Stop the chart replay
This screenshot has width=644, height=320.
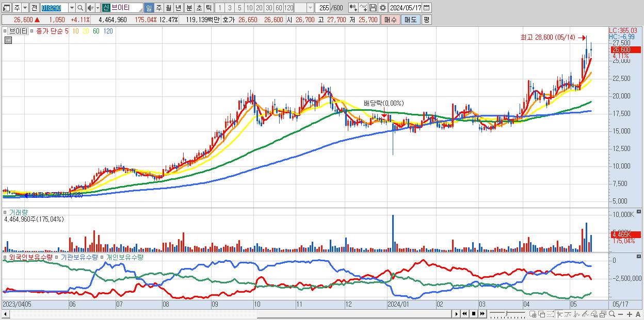pyautogui.click(x=474, y=314)
